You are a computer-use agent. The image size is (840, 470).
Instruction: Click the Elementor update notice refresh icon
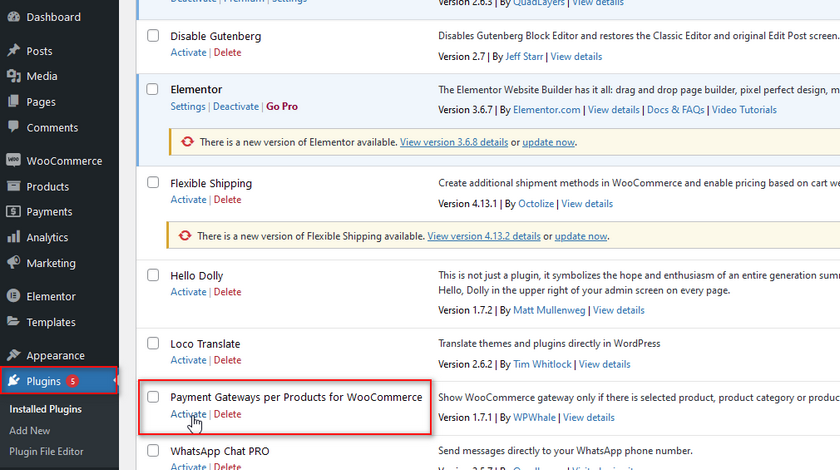[x=187, y=142]
